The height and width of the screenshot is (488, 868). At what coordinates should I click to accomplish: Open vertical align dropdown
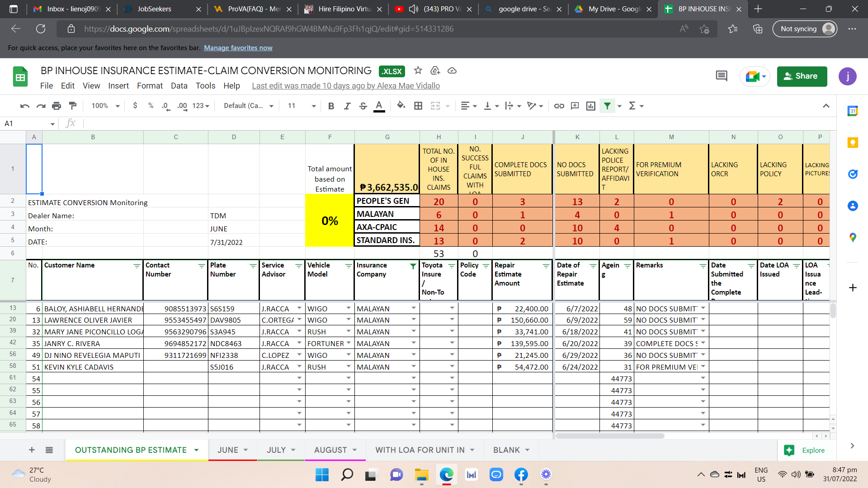click(x=491, y=106)
